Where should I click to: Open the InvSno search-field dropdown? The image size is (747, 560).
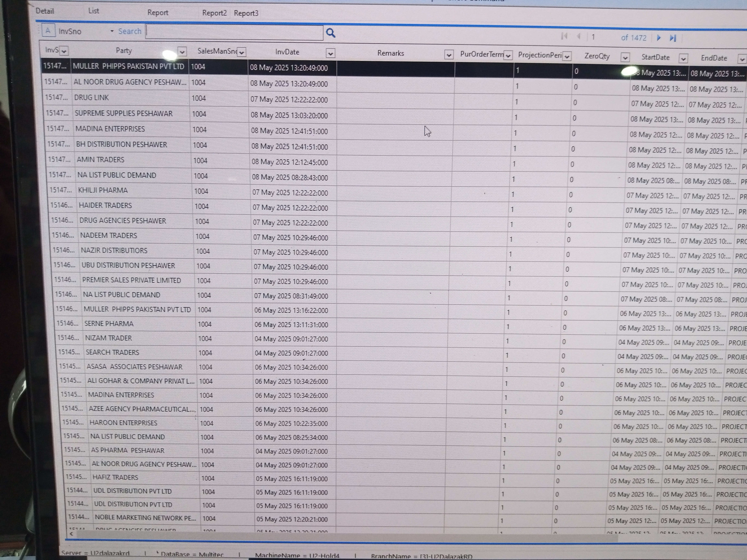click(x=112, y=31)
